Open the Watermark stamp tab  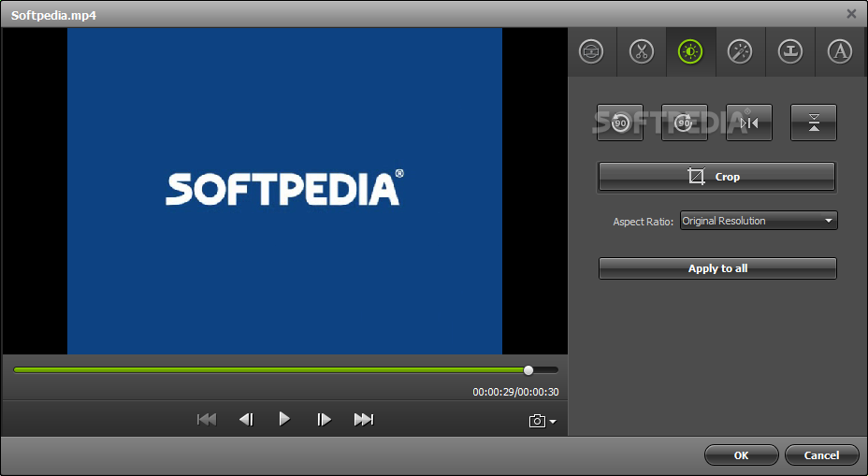(x=790, y=52)
